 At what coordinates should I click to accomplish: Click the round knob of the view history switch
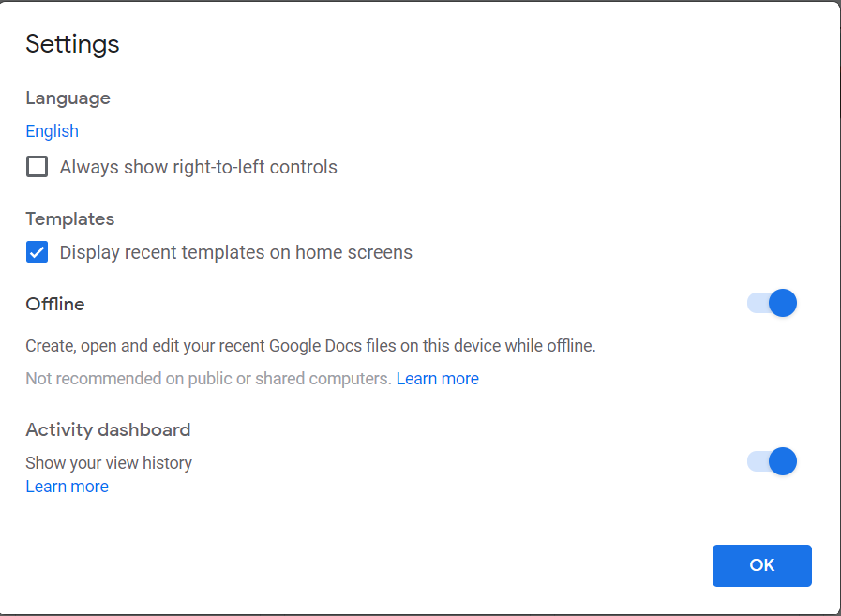pos(782,461)
